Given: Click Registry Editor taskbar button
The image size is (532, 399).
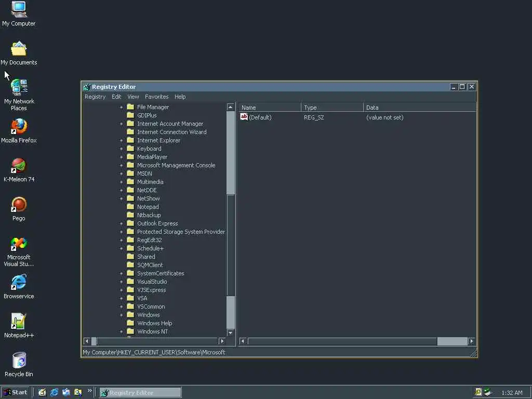Looking at the screenshot, I should click(140, 393).
